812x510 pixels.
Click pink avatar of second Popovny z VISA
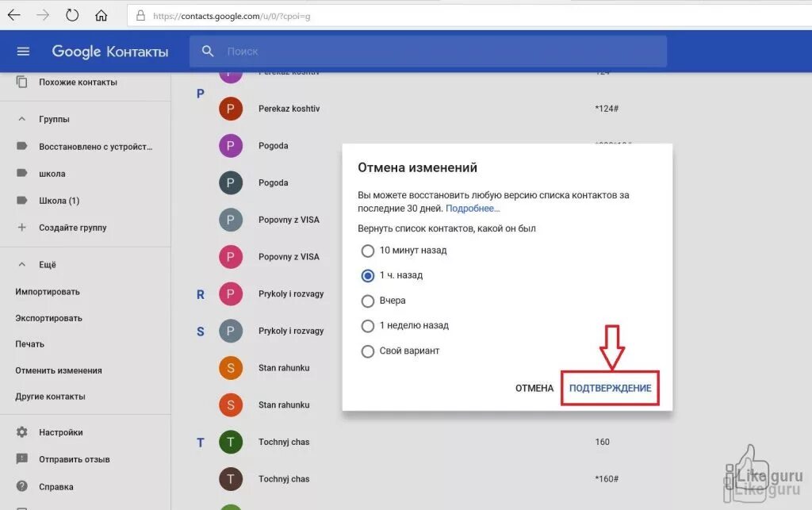(231, 257)
